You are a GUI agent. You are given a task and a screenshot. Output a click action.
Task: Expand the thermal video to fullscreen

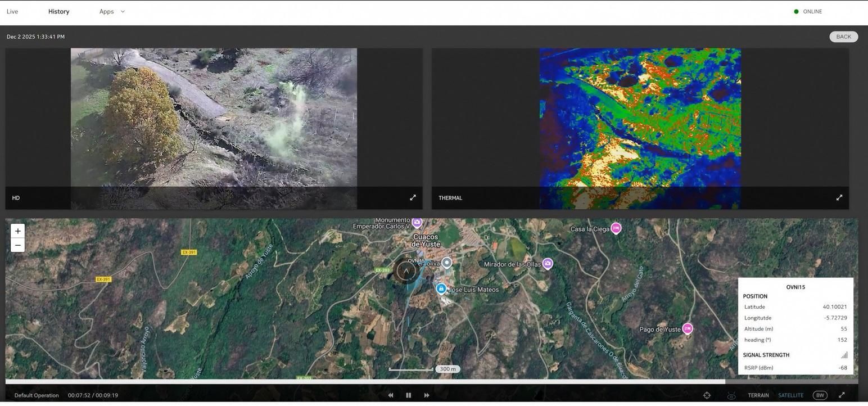tap(839, 198)
